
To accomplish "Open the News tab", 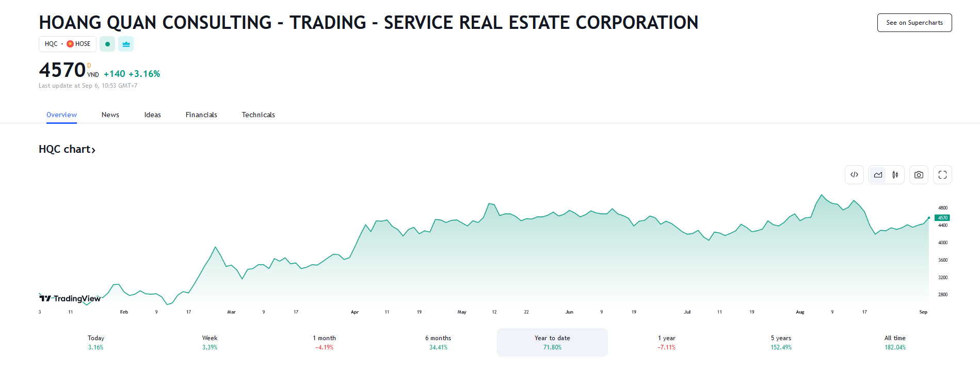I will coord(110,115).
